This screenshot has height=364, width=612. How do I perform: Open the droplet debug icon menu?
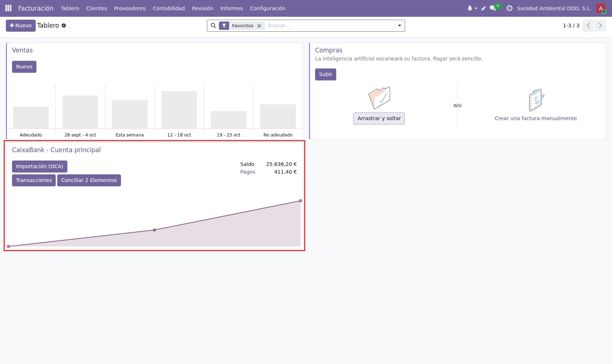tap(472, 8)
